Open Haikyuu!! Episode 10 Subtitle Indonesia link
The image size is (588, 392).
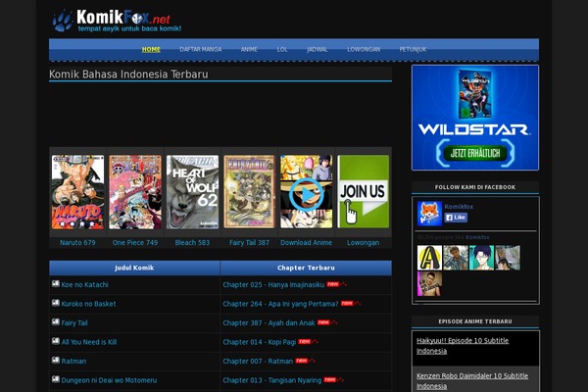click(x=463, y=346)
